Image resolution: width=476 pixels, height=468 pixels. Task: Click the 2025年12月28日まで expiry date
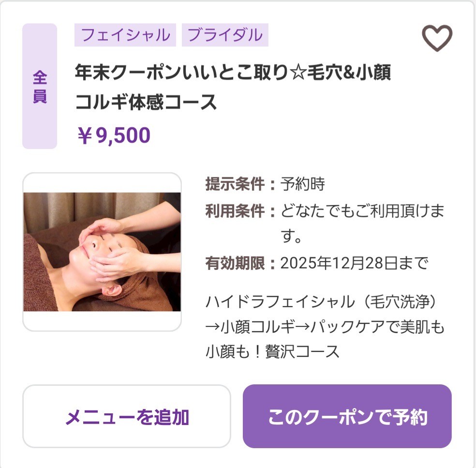(x=354, y=263)
